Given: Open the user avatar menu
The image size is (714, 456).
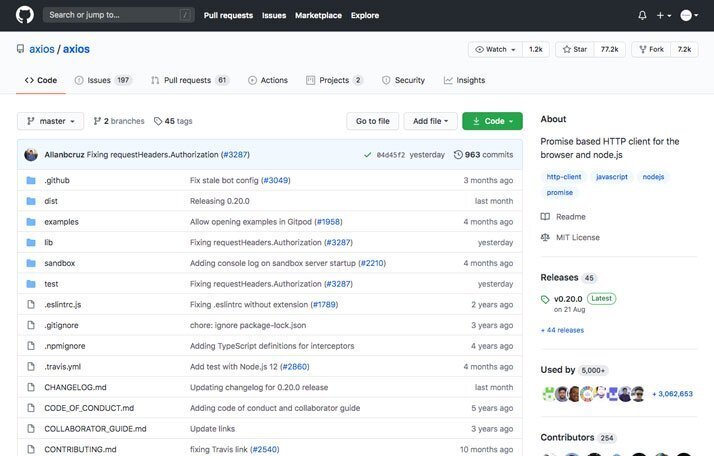Looking at the screenshot, I should coord(689,15).
